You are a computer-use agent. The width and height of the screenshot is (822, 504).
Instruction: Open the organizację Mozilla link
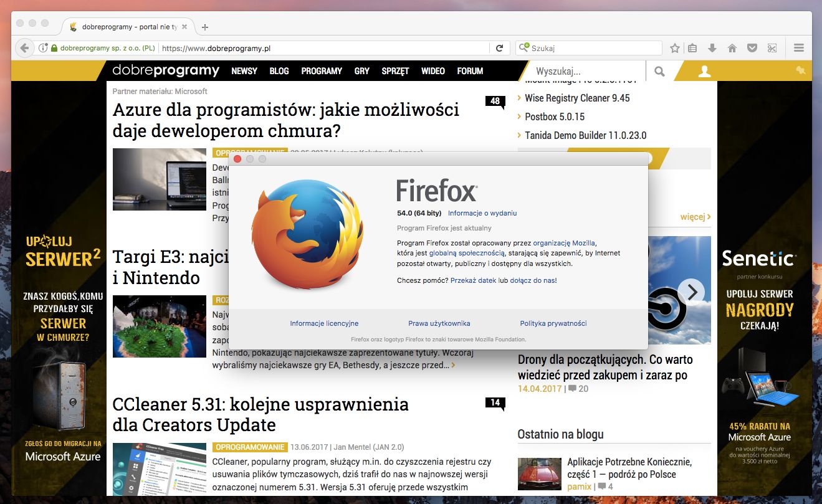click(x=564, y=243)
